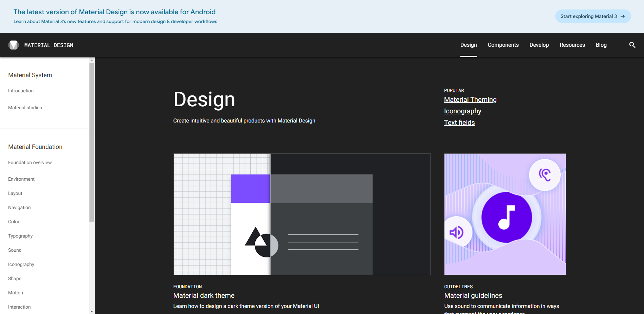Open Iconography in the sidebar list
Image resolution: width=644 pixels, height=314 pixels.
[x=21, y=264]
